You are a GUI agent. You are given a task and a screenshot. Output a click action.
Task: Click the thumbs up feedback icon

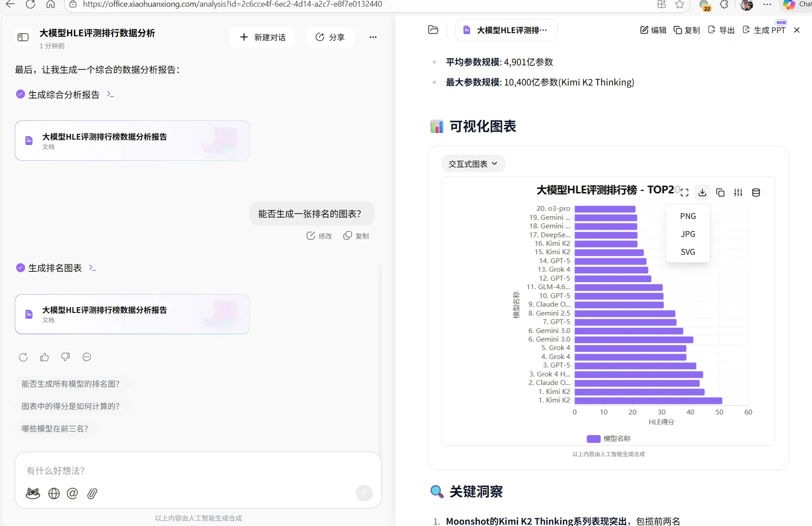pyautogui.click(x=44, y=357)
